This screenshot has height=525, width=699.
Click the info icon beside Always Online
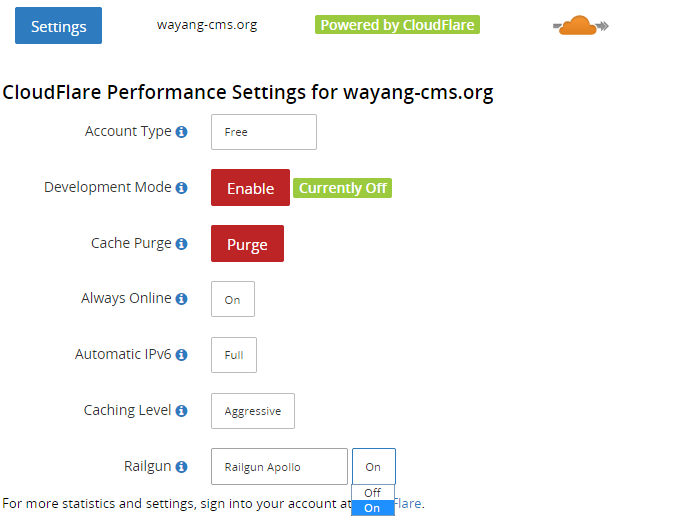[x=181, y=299]
